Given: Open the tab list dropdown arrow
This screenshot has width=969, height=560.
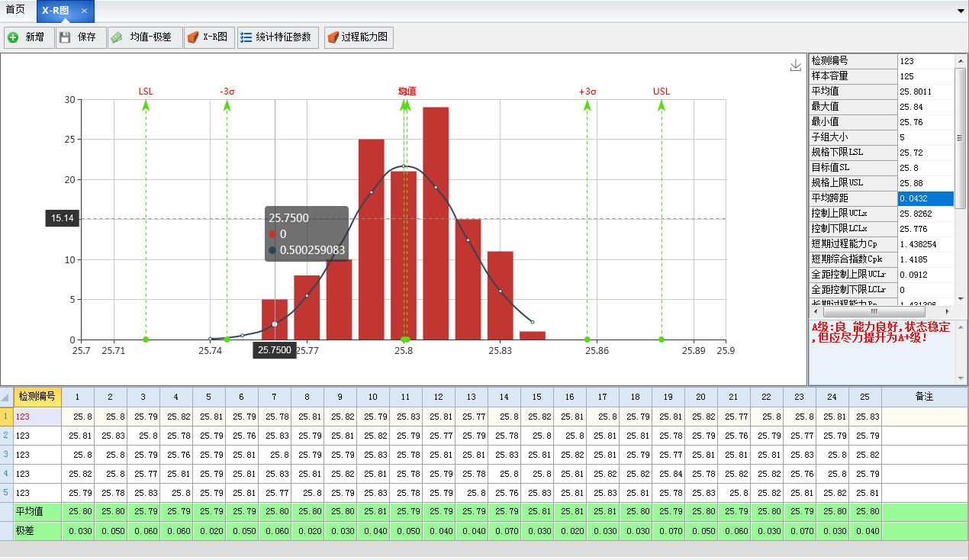Looking at the screenshot, I should 961,11.
